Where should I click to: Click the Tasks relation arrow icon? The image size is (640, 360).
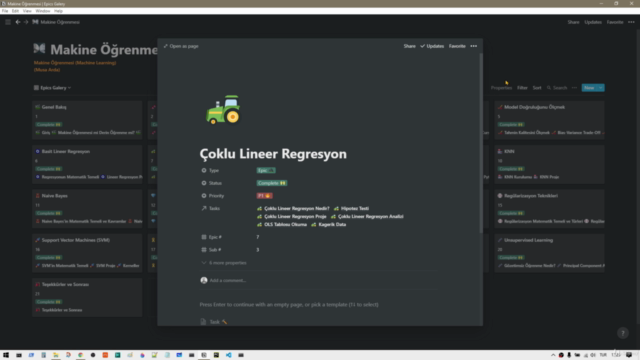[204, 208]
